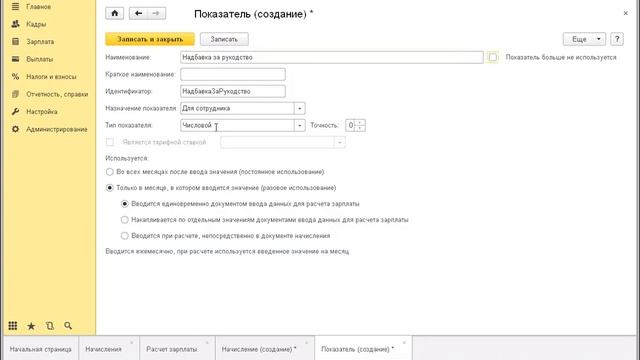Adjust Точность stepper arrows
This screenshot has width=640, height=360.
click(x=360, y=125)
